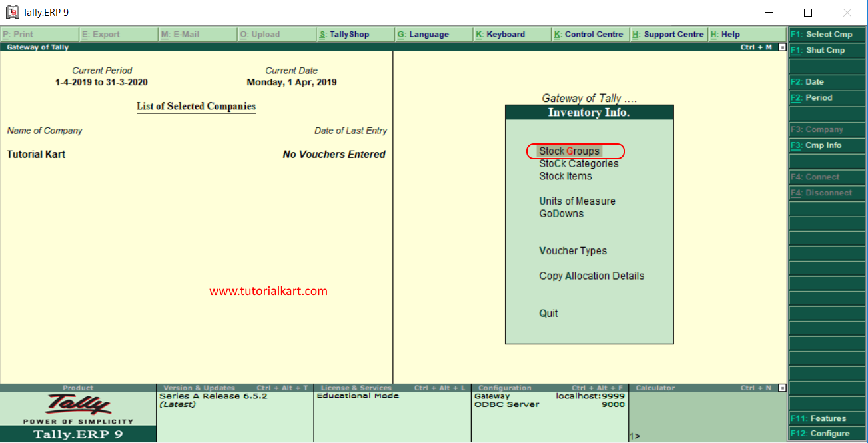Viewport: 868px width, 443px height.
Task: Select Stock Categories in Inventory Info
Action: click(579, 164)
